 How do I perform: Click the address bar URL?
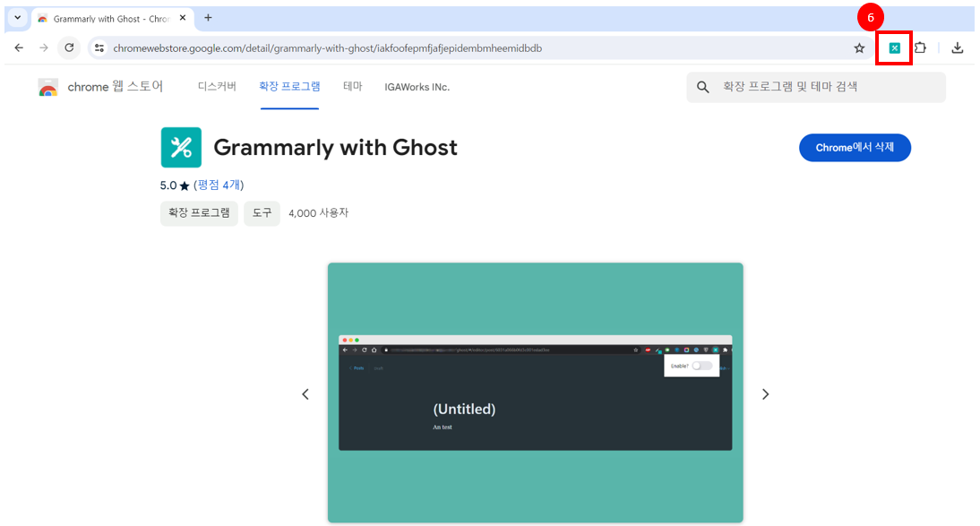tap(328, 48)
